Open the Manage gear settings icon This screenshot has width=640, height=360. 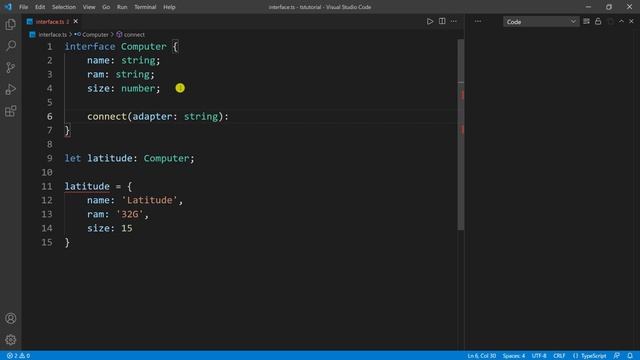coord(11,340)
